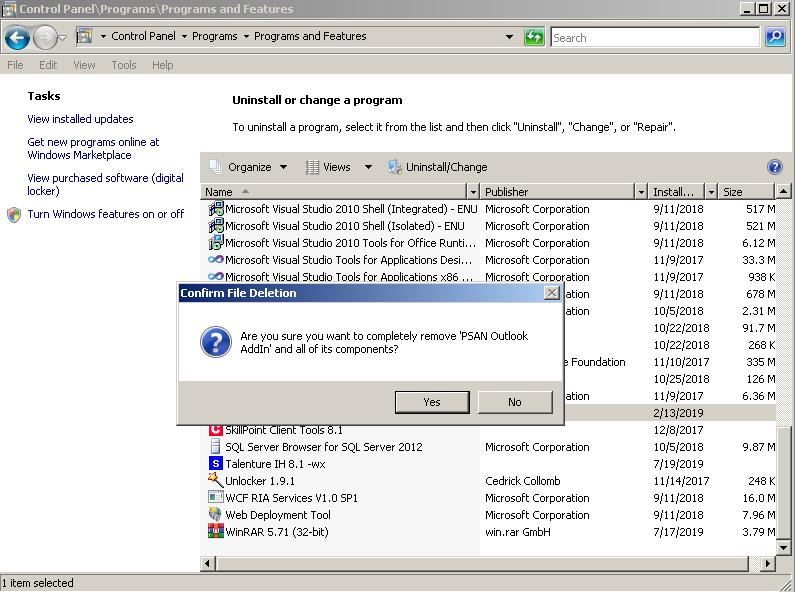This screenshot has height=592, width=795.
Task: Select SQL Server Browser for SQL Server 2012
Action: click(490, 447)
